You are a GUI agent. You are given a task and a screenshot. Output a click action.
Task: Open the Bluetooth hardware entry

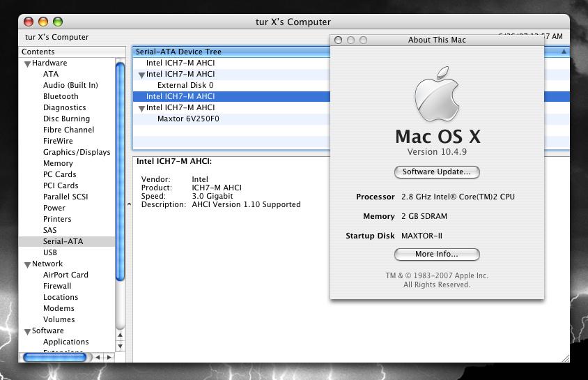click(x=61, y=96)
